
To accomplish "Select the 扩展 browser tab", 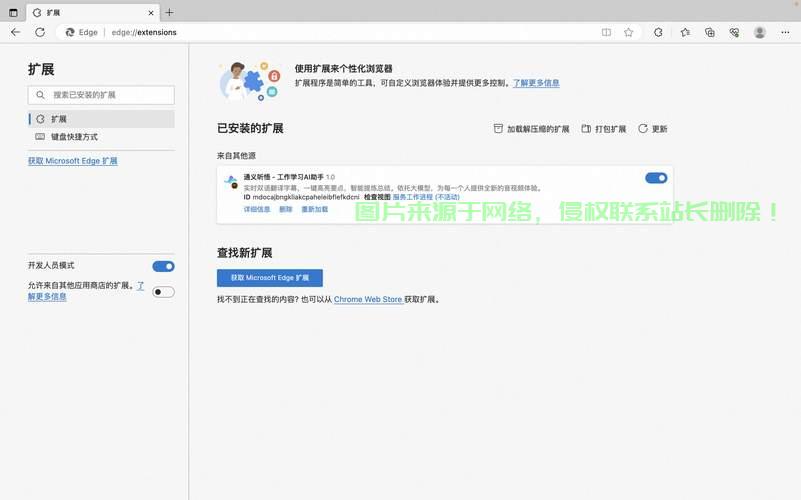I will pyautogui.click(x=94, y=12).
